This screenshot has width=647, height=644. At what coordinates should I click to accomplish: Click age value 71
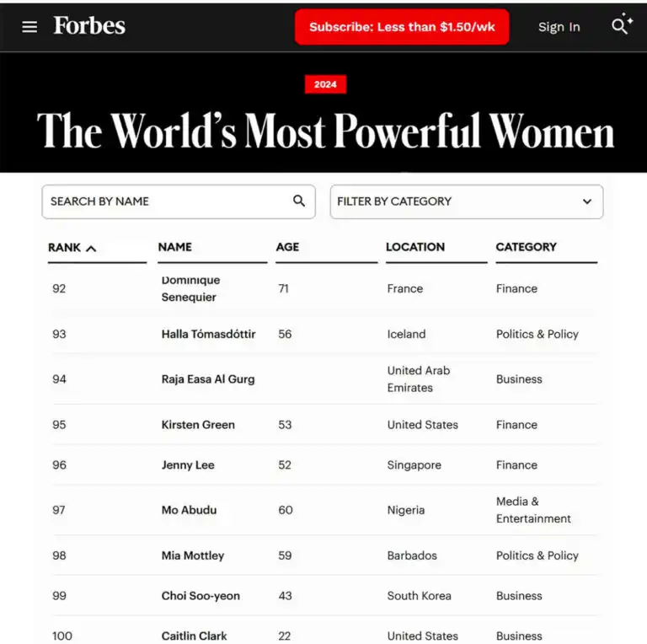283,288
